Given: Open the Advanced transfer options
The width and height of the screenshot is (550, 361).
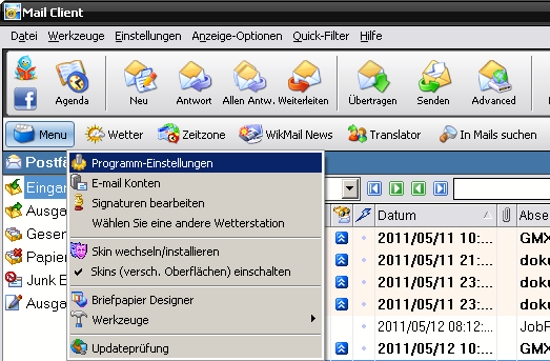Looking at the screenshot, I should tap(494, 83).
